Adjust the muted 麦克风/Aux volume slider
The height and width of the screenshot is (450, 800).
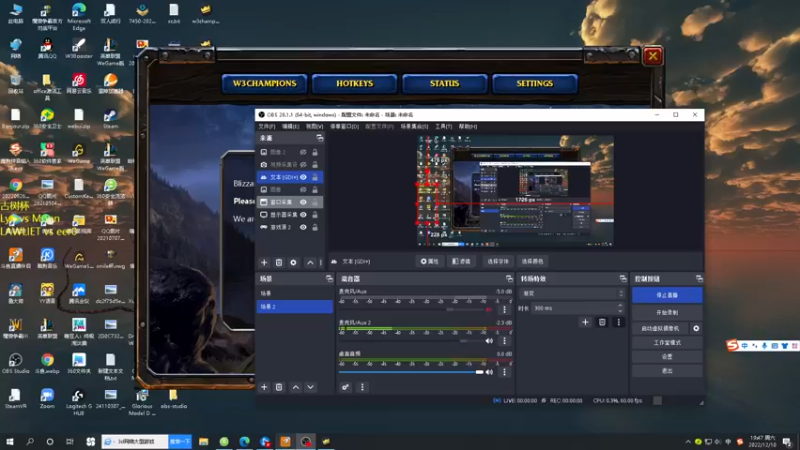tap(411, 309)
